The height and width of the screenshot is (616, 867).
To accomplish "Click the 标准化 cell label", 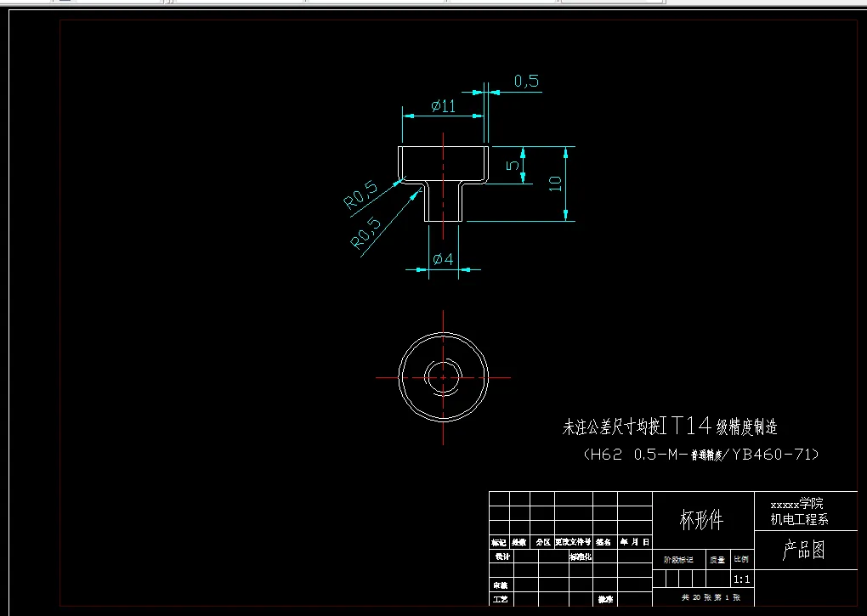I will tap(581, 557).
